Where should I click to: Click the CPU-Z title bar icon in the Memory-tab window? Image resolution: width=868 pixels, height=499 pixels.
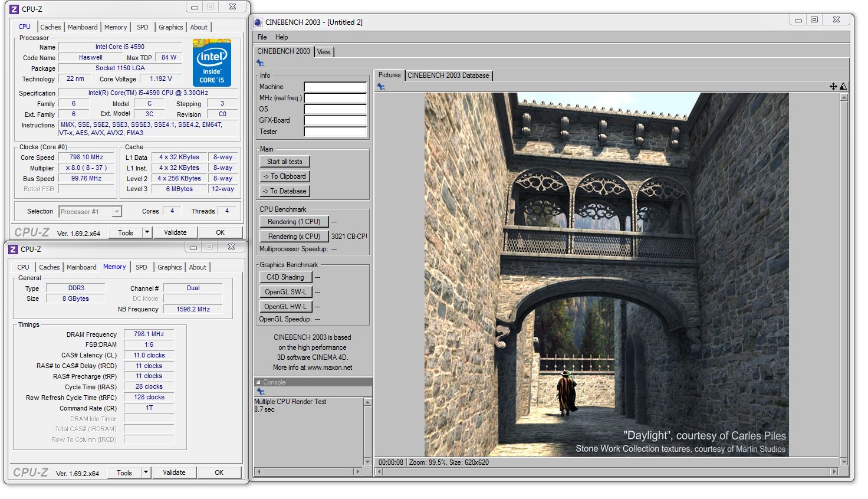click(x=13, y=249)
